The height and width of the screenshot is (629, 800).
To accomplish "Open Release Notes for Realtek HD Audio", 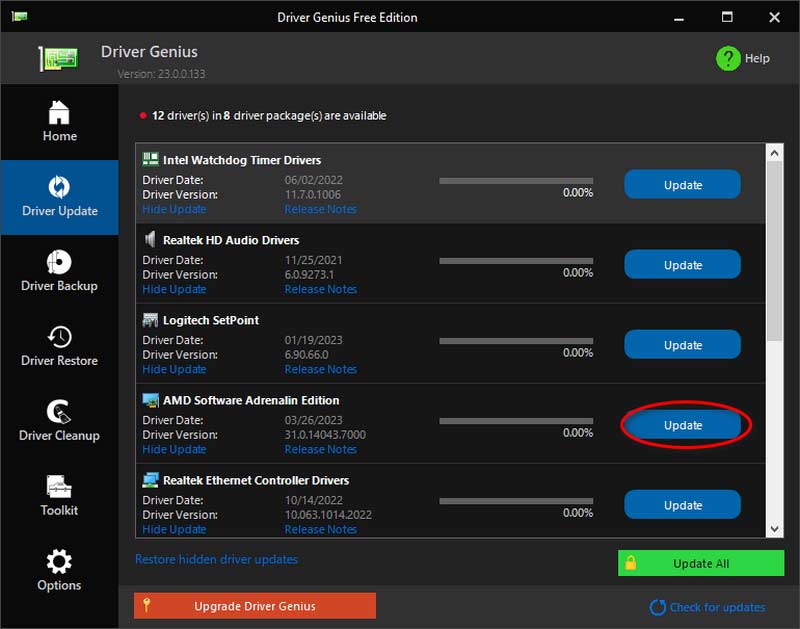I will click(x=320, y=289).
